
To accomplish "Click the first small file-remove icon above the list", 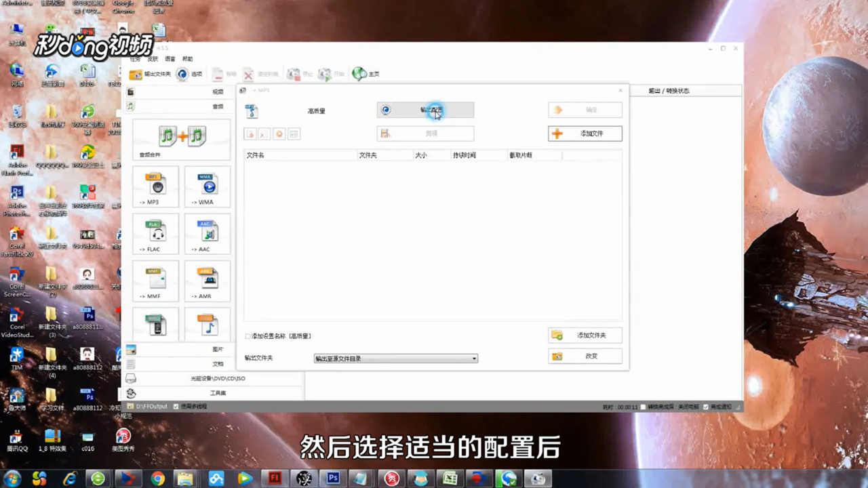I will tap(250, 134).
